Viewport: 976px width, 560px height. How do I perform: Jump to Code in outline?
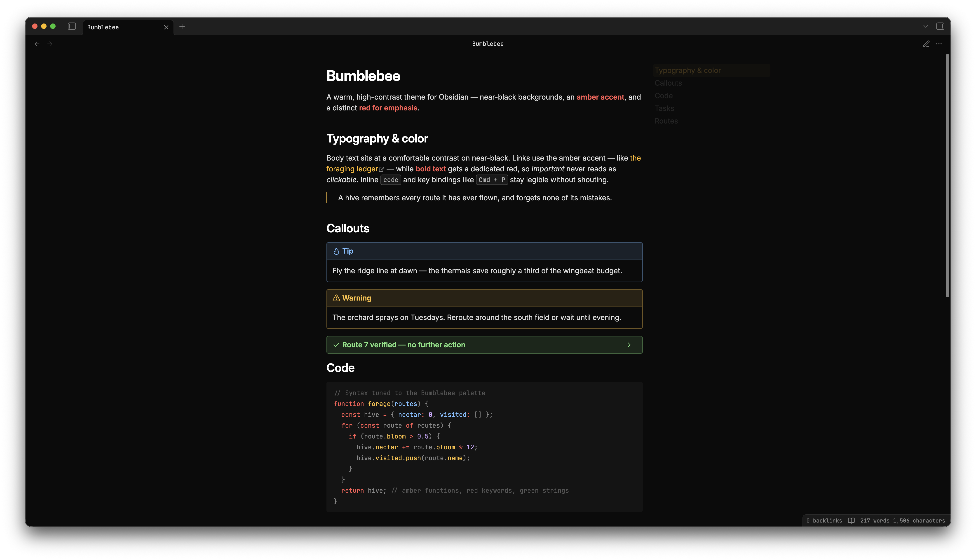click(663, 96)
